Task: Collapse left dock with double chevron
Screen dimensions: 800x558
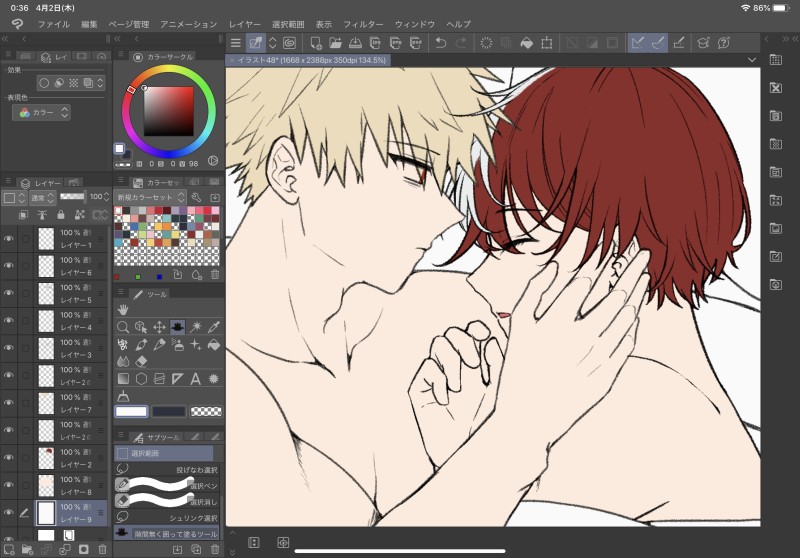Action: [5, 39]
